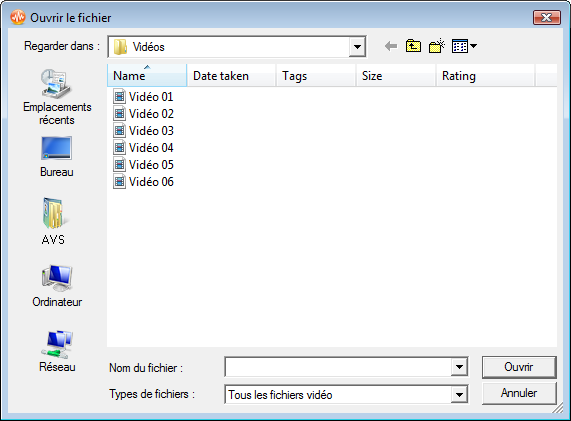This screenshot has height=421, width=571.
Task: Open the view menu options
Action: pos(464,46)
